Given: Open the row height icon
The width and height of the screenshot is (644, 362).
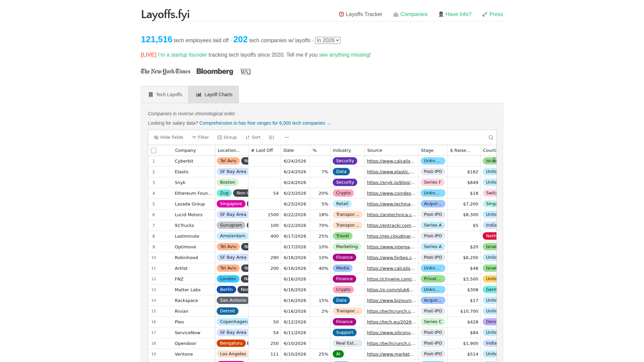Looking at the screenshot, I should 271,137.
